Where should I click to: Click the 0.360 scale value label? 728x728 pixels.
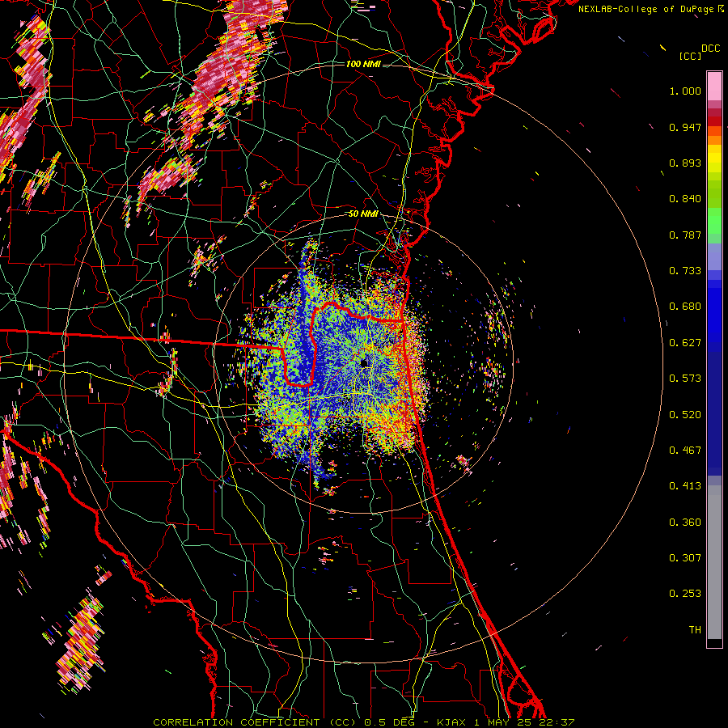click(685, 523)
